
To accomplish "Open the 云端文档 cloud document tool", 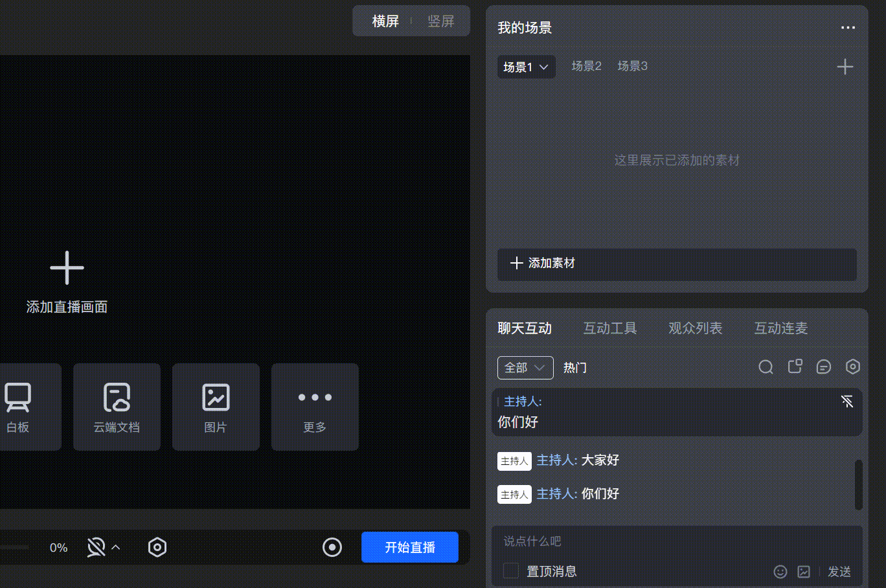I will (x=117, y=407).
